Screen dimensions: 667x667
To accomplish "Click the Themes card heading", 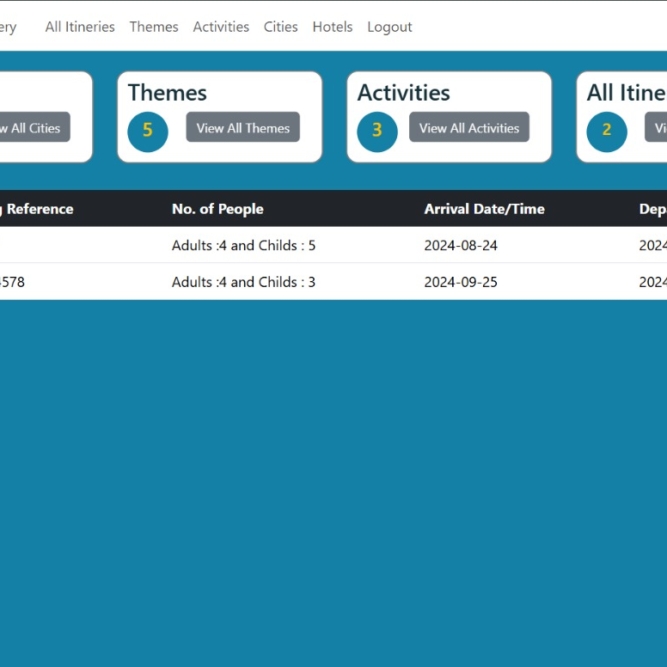I will (x=167, y=93).
